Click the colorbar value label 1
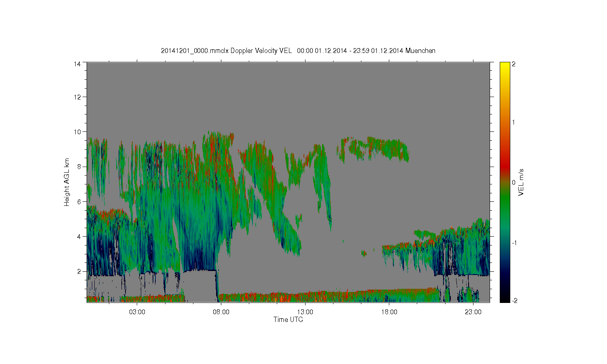This screenshot has width=607, height=364. coord(514,122)
